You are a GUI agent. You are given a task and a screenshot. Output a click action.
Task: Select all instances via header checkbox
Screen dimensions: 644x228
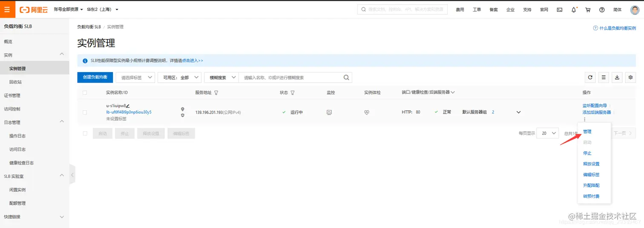[x=85, y=92]
